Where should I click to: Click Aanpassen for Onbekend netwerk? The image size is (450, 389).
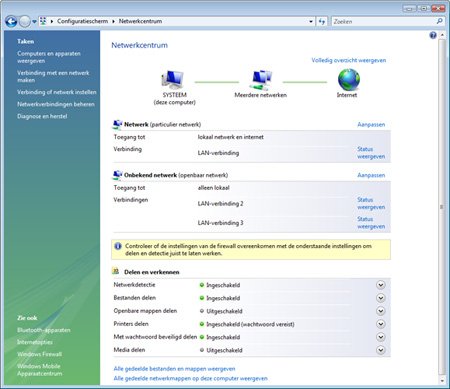point(371,175)
